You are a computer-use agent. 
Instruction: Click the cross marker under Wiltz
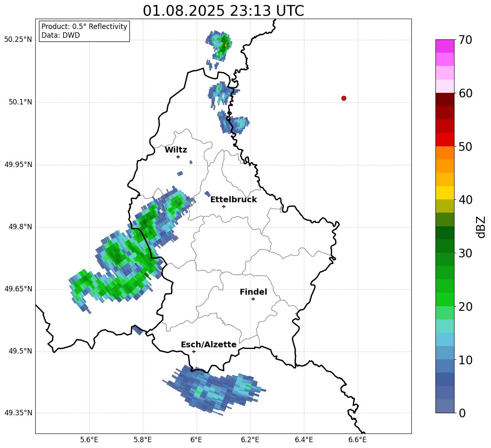click(178, 157)
